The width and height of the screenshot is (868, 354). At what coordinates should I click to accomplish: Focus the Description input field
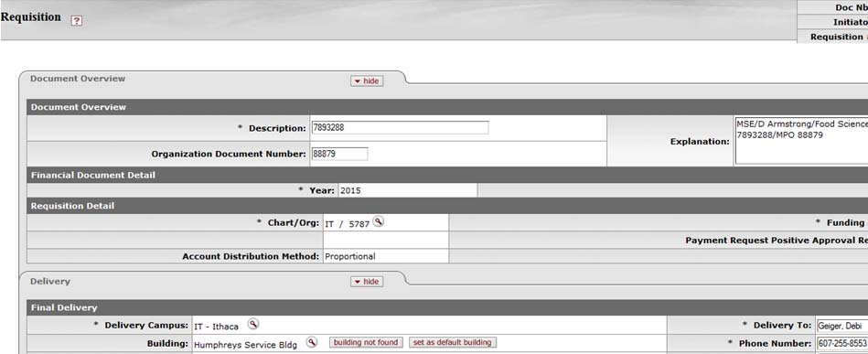(401, 127)
